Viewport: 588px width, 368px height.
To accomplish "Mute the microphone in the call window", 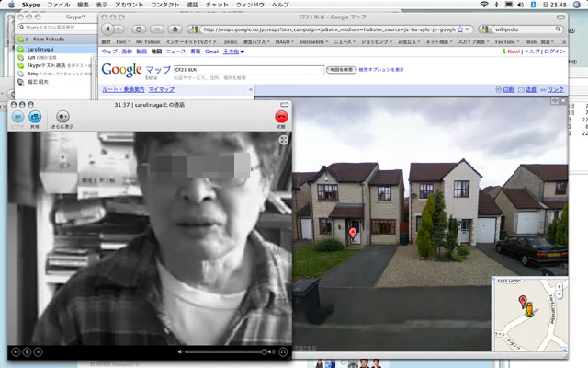I will [x=27, y=351].
